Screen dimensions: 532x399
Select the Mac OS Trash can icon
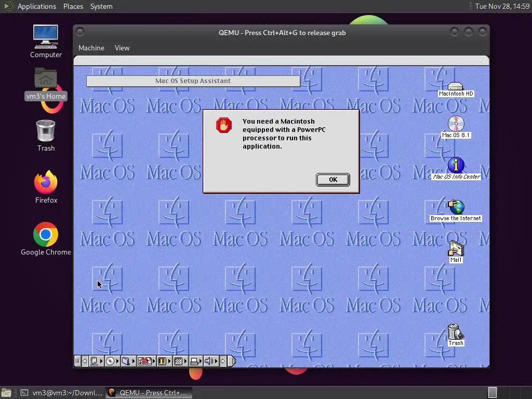tap(455, 335)
